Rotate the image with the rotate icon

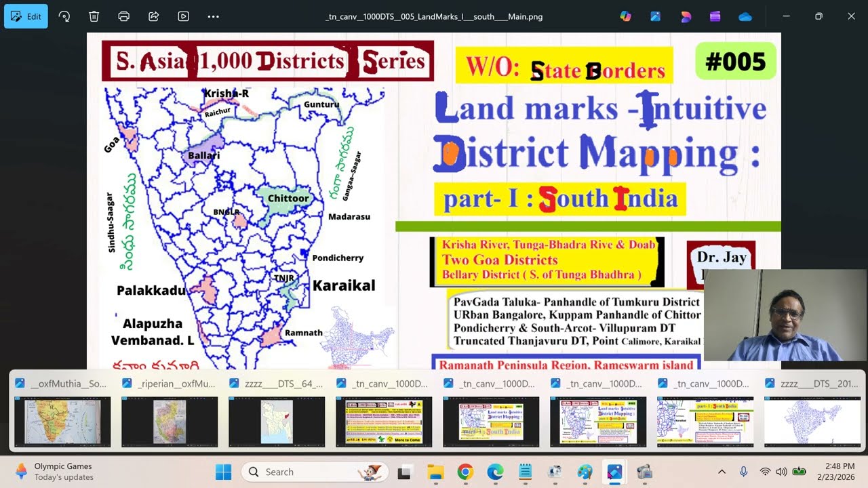64,16
